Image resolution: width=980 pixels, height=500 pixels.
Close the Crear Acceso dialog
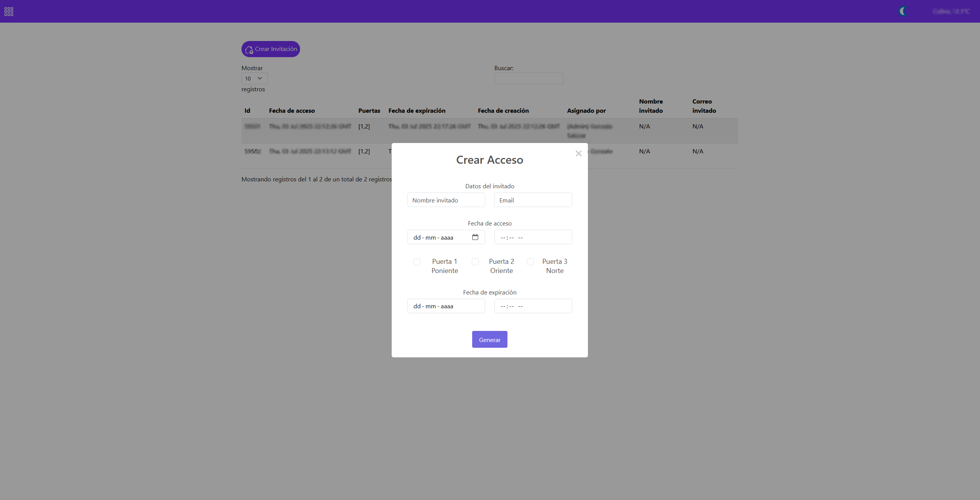(x=578, y=153)
